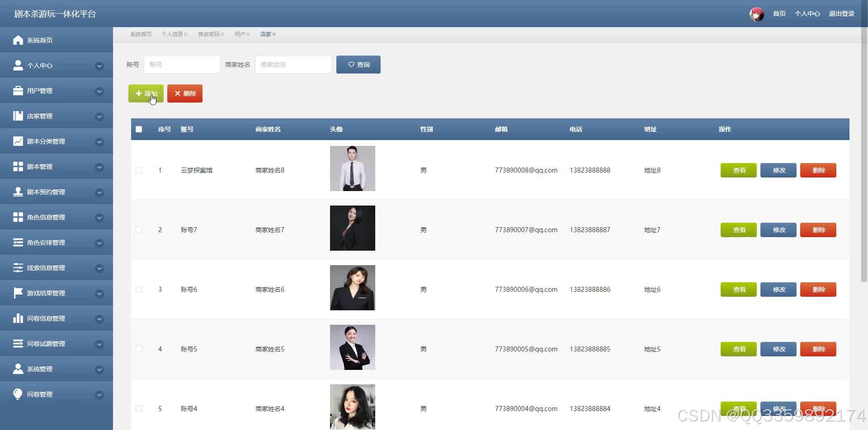Click the sliders icon beside 线索信息管理

point(18,268)
